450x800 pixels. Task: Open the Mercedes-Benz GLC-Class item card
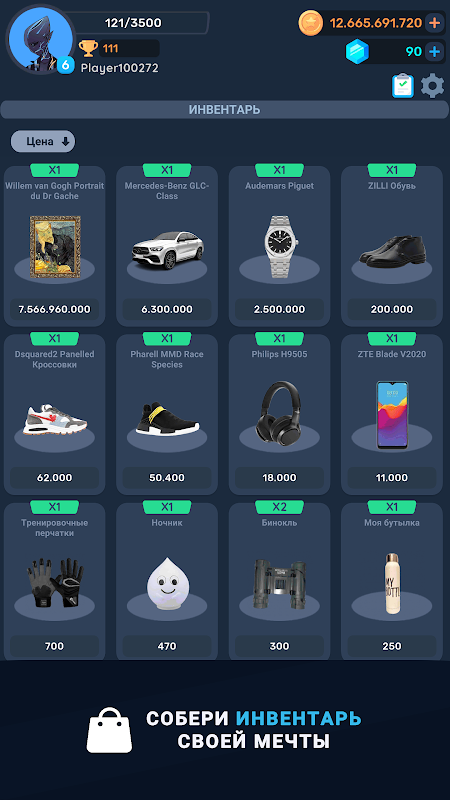pos(167,246)
